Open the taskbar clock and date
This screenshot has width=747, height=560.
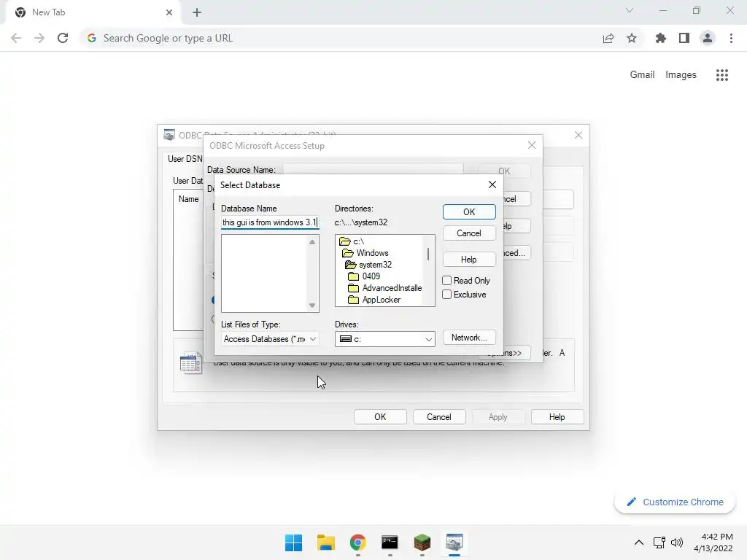(713, 542)
